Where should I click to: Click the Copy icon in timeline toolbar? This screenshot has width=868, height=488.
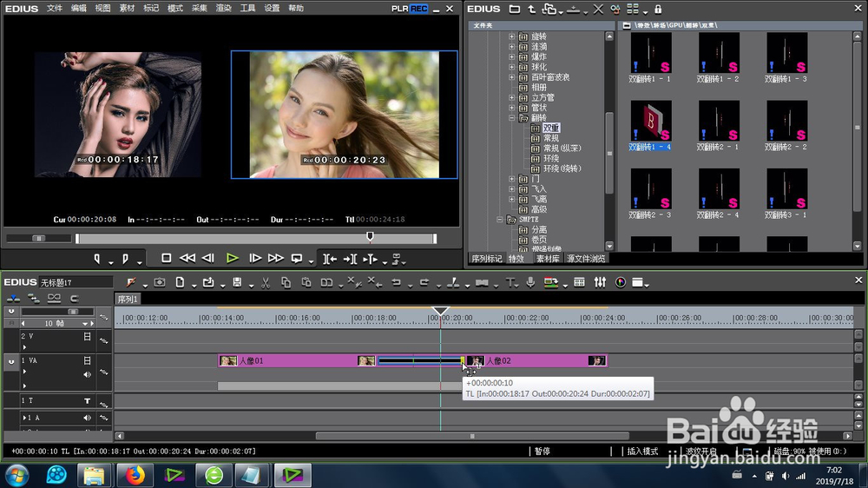286,283
